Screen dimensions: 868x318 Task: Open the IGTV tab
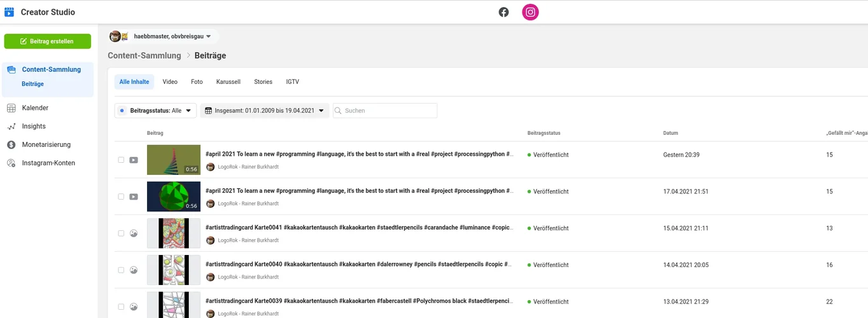(292, 82)
